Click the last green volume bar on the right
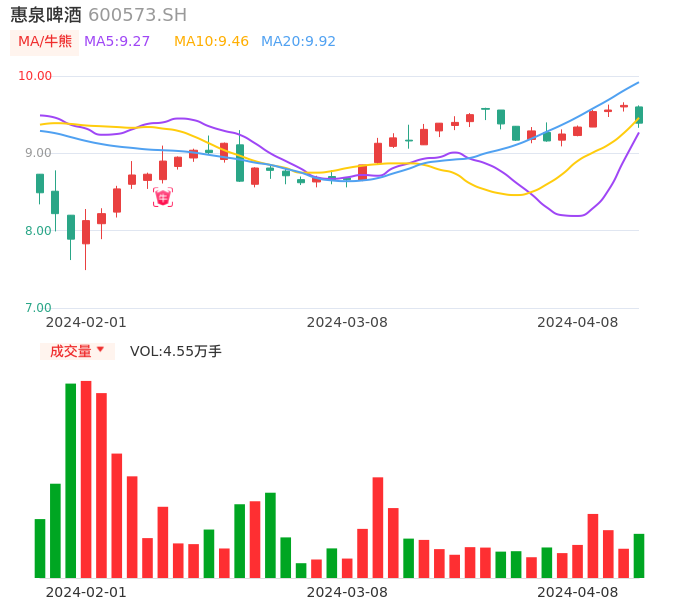The image size is (686, 606). click(x=639, y=556)
